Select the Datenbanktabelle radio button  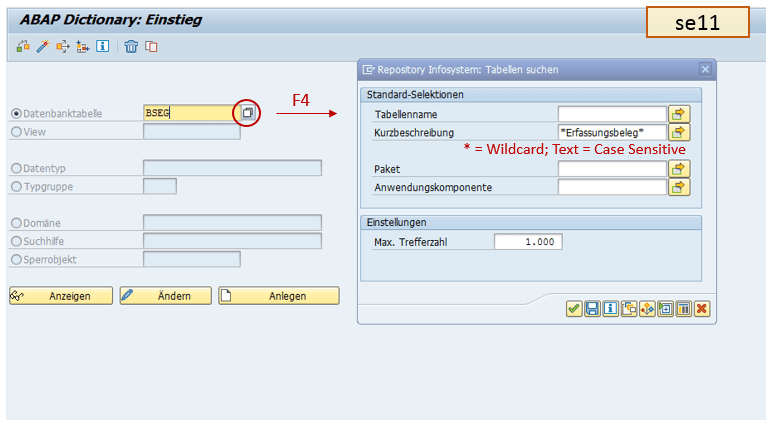16,113
